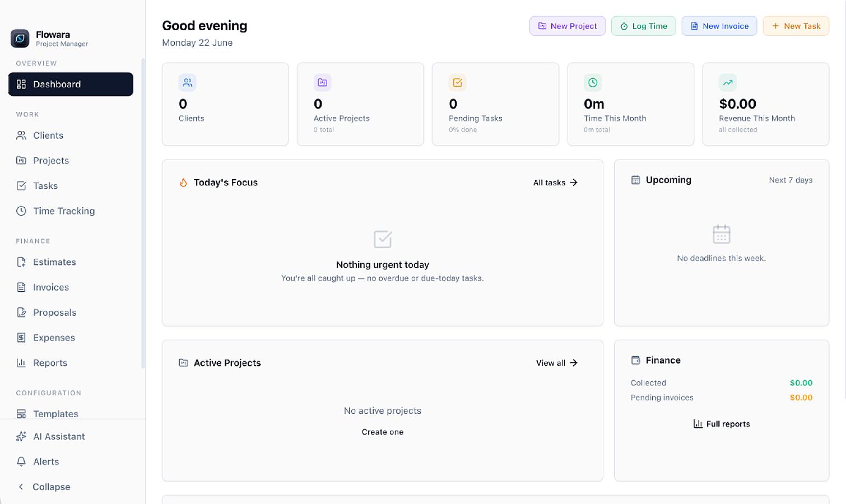The width and height of the screenshot is (846, 504).
Task: Add a New Task
Action: click(x=796, y=26)
